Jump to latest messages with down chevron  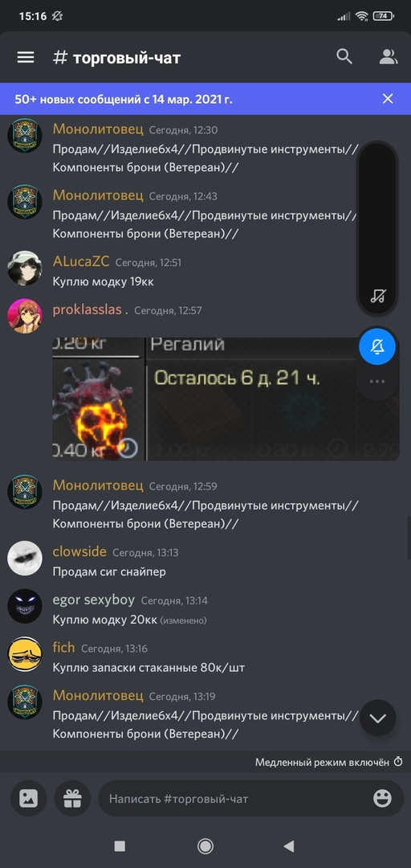click(378, 718)
